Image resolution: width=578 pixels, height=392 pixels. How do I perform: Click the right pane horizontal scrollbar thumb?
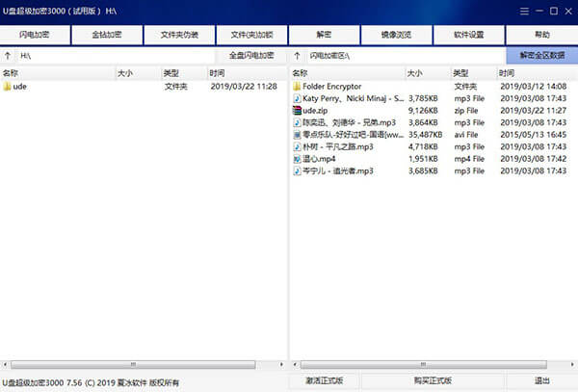click(x=423, y=364)
